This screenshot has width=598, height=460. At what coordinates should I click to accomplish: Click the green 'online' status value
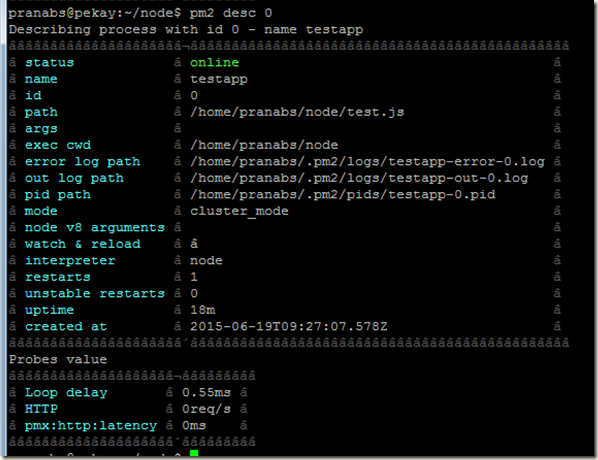pos(215,63)
